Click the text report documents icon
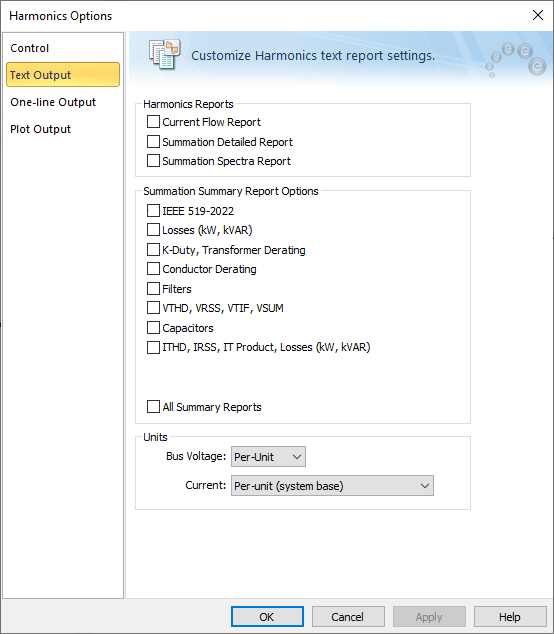 [x=164, y=54]
